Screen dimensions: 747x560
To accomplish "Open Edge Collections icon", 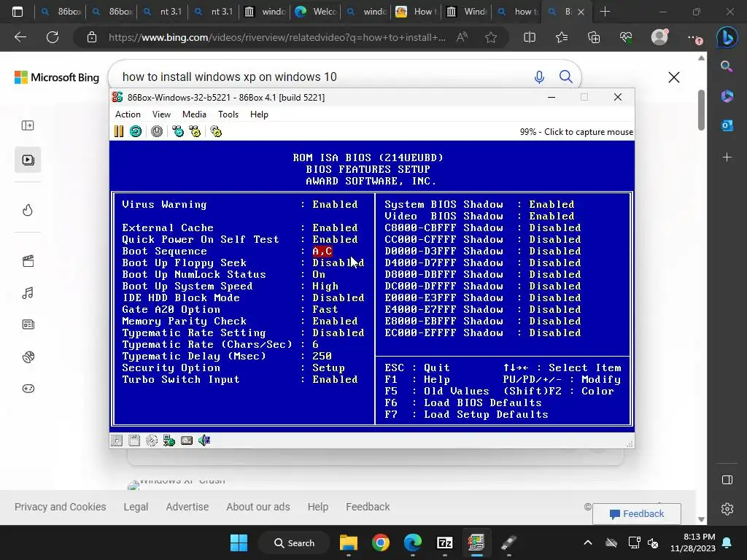I will [x=594, y=37].
